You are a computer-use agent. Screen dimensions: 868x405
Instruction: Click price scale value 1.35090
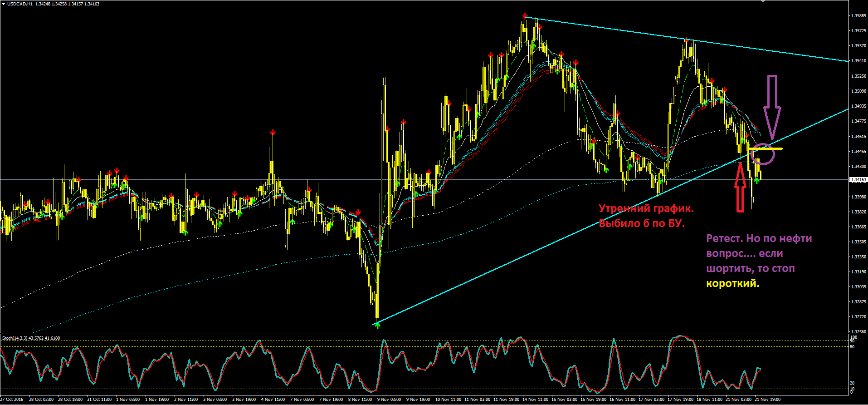point(858,91)
